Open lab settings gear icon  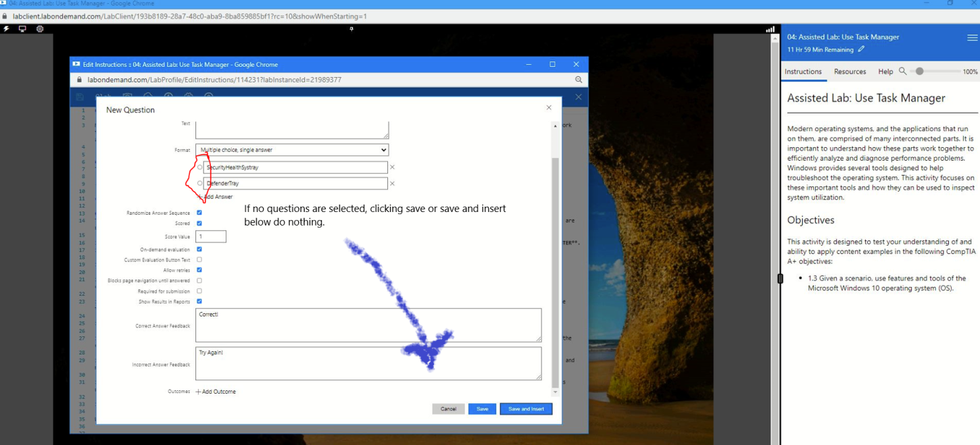[x=40, y=29]
